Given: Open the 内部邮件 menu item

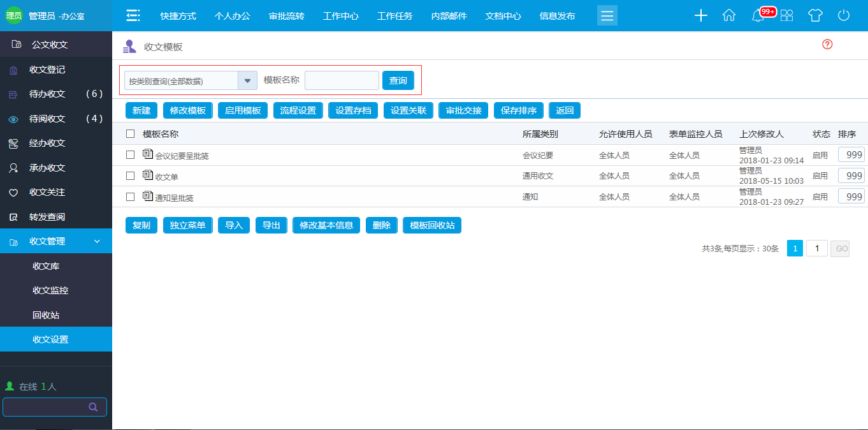Looking at the screenshot, I should (449, 15).
